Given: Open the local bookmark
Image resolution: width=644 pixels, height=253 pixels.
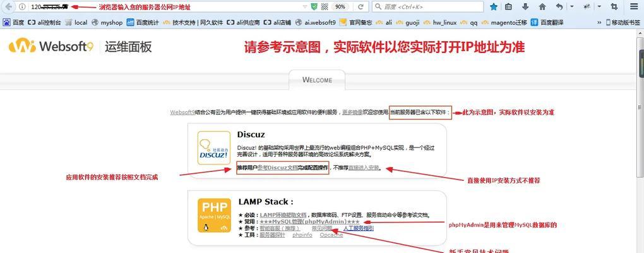Looking at the screenshot, I should (x=76, y=23).
